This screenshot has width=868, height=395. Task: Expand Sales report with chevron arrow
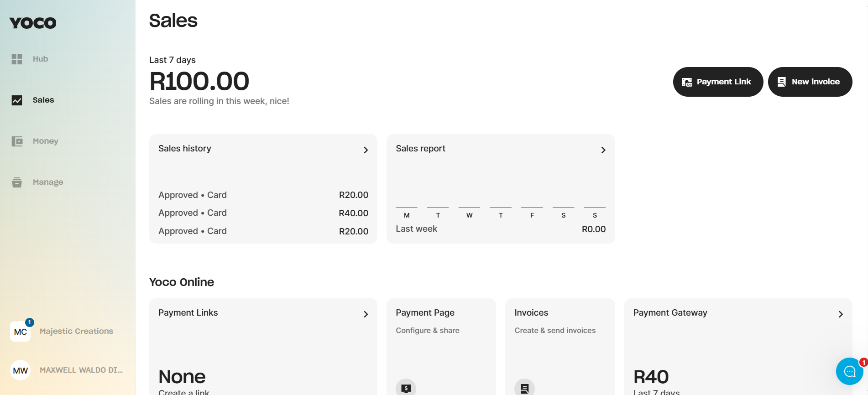point(603,150)
